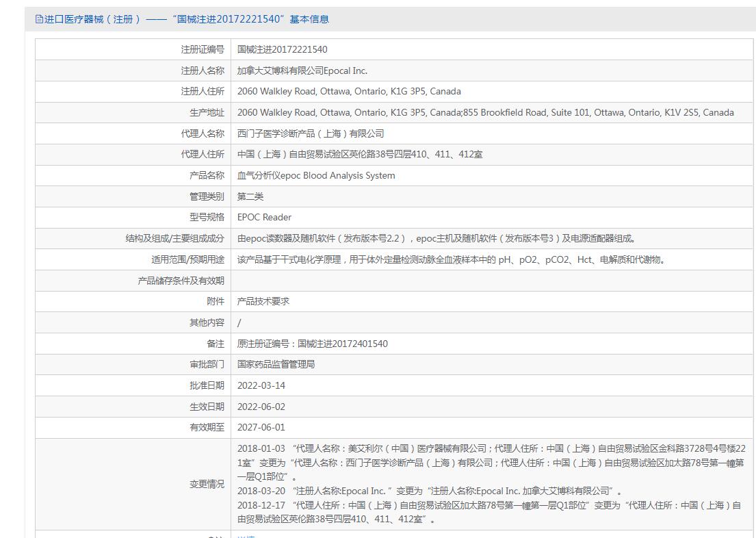Click the registration number 国械注进20172221540 value cell
The width and height of the screenshot is (756, 538).
point(282,49)
